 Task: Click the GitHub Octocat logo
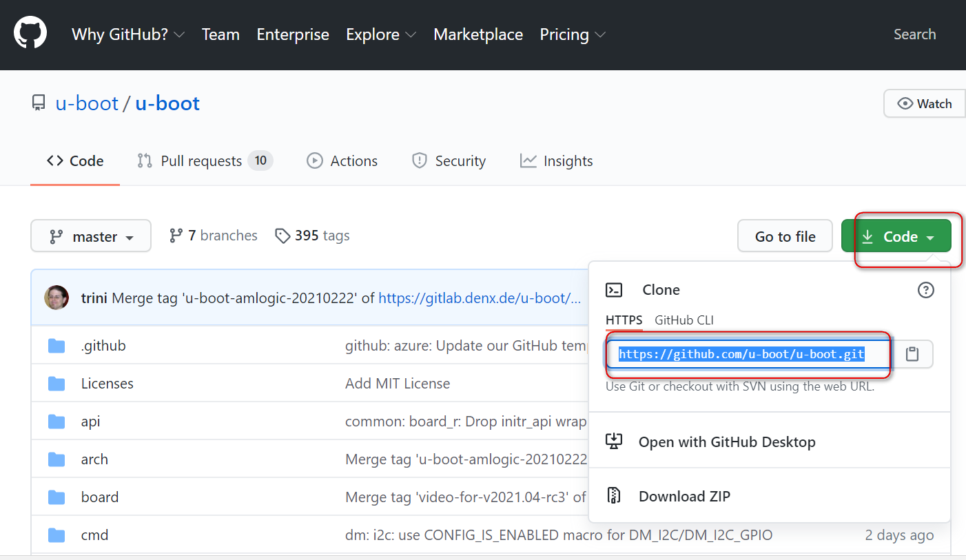click(x=30, y=33)
